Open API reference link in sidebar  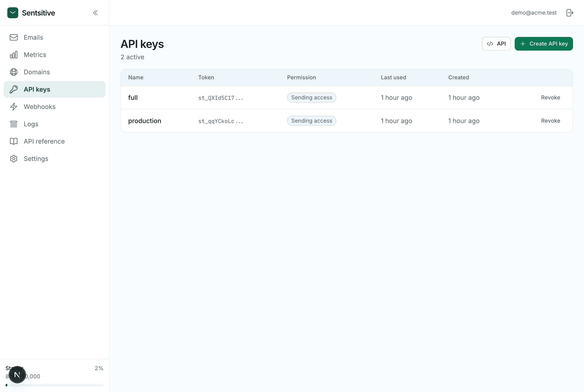click(x=55, y=141)
